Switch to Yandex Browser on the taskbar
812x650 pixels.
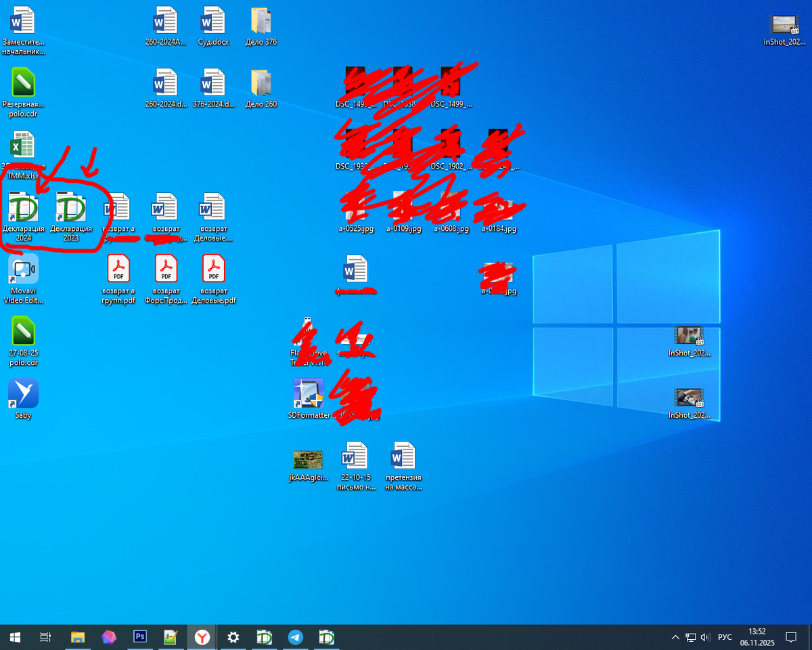(x=202, y=637)
